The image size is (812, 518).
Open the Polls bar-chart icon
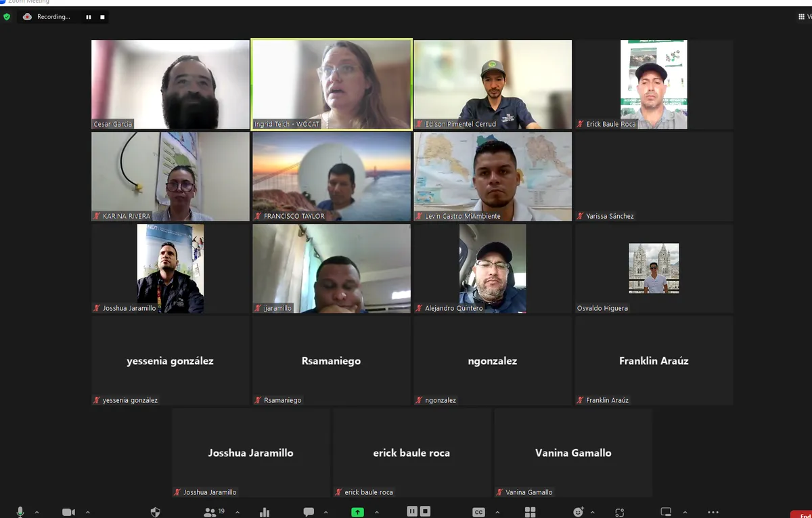click(265, 512)
